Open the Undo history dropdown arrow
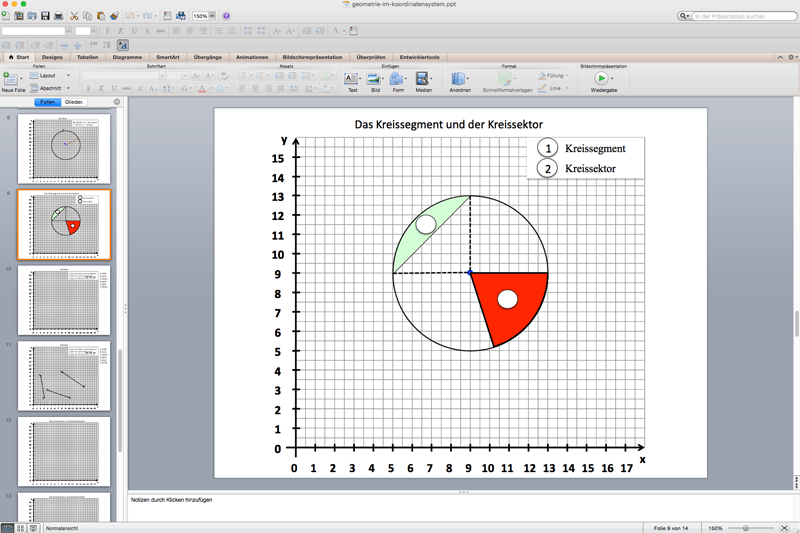This screenshot has height=533, width=800. [x=138, y=16]
